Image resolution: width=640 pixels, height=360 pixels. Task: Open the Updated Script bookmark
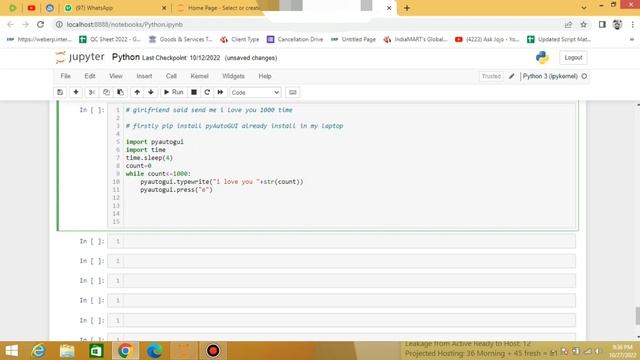(x=559, y=39)
